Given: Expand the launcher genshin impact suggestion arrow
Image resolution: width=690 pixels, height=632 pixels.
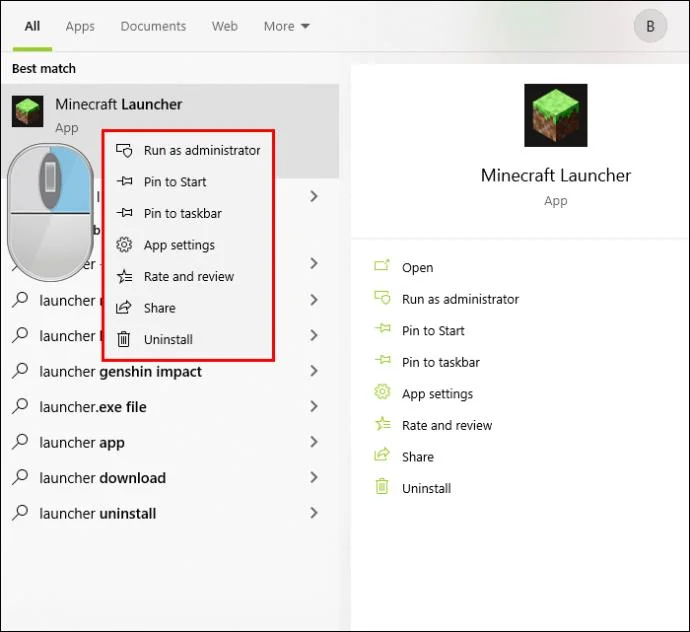Looking at the screenshot, I should pos(314,371).
